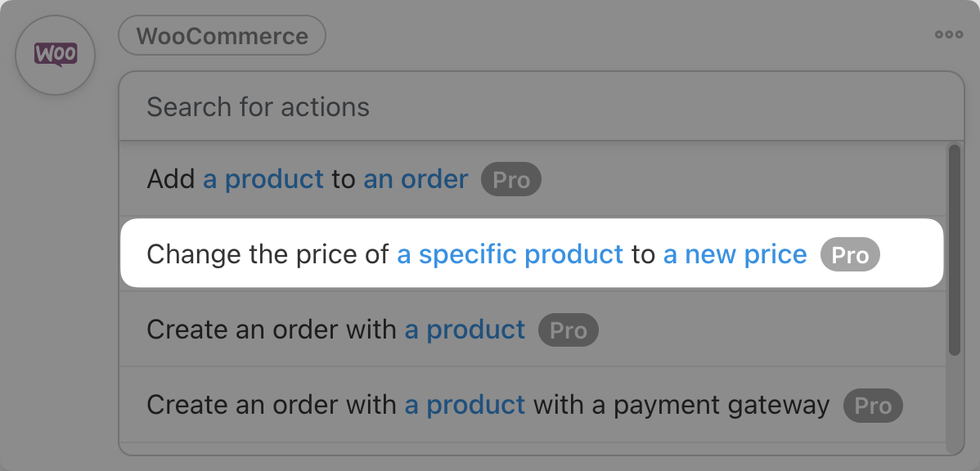Screen dimensions: 980x471
Task: Click the WooCommerce logo icon
Action: tap(56, 56)
